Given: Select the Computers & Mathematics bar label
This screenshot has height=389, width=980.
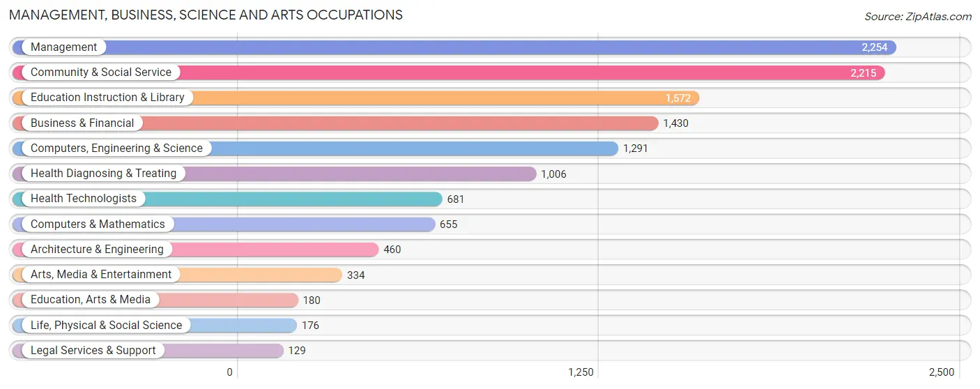Looking at the screenshot, I should pyautogui.click(x=98, y=224).
